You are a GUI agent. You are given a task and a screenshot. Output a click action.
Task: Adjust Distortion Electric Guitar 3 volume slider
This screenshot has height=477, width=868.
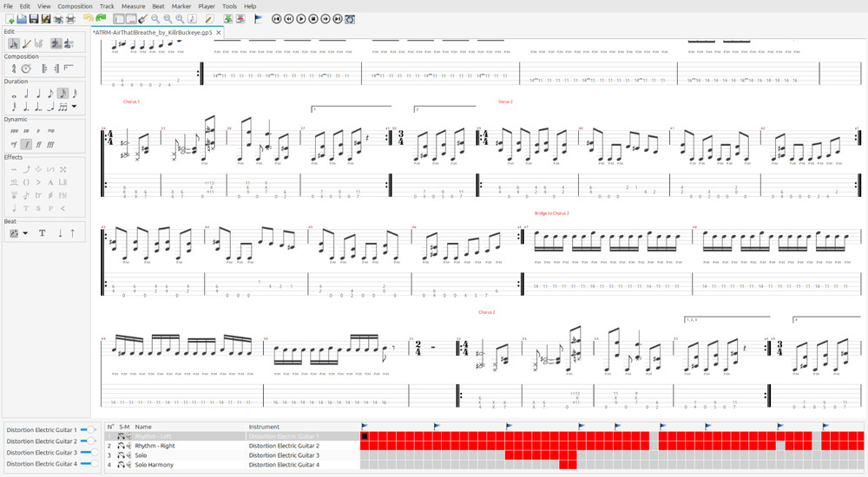coord(89,453)
